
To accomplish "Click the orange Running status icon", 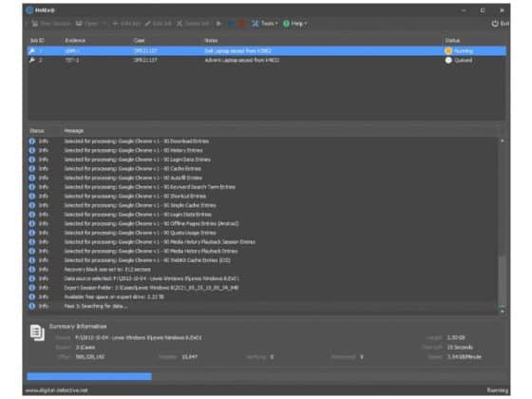I will coord(448,51).
